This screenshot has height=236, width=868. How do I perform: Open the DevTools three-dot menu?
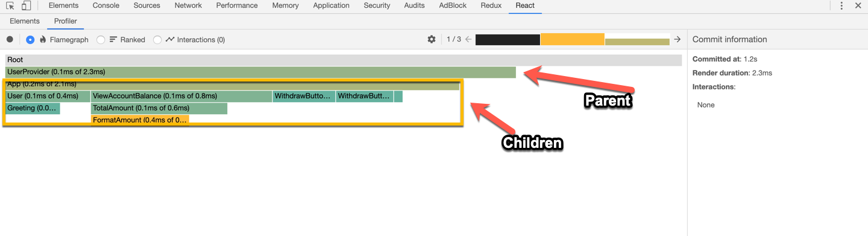[x=841, y=5]
